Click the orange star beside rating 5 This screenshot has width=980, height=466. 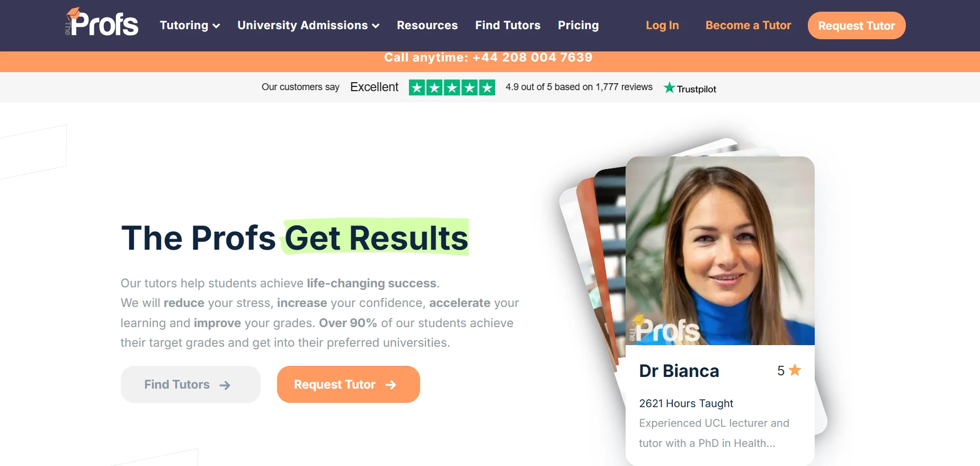coord(795,370)
